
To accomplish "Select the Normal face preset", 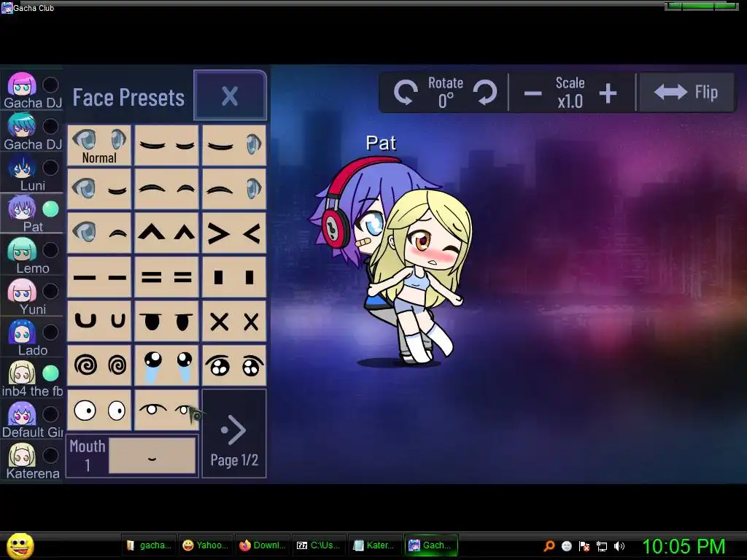I will (x=99, y=145).
